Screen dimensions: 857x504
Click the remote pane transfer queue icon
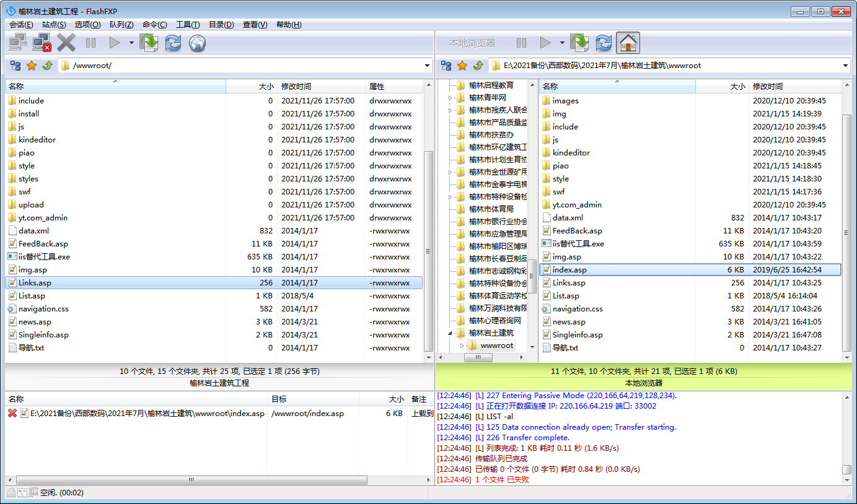coord(149,43)
